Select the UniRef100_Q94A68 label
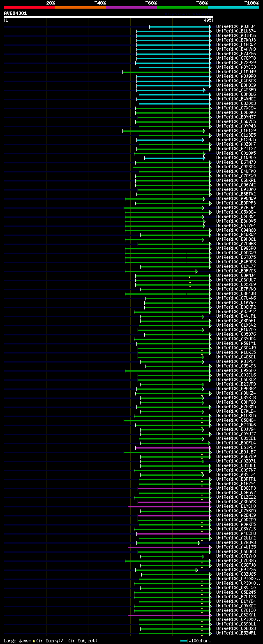The height and width of the screenshot is (644, 263). (236, 230)
